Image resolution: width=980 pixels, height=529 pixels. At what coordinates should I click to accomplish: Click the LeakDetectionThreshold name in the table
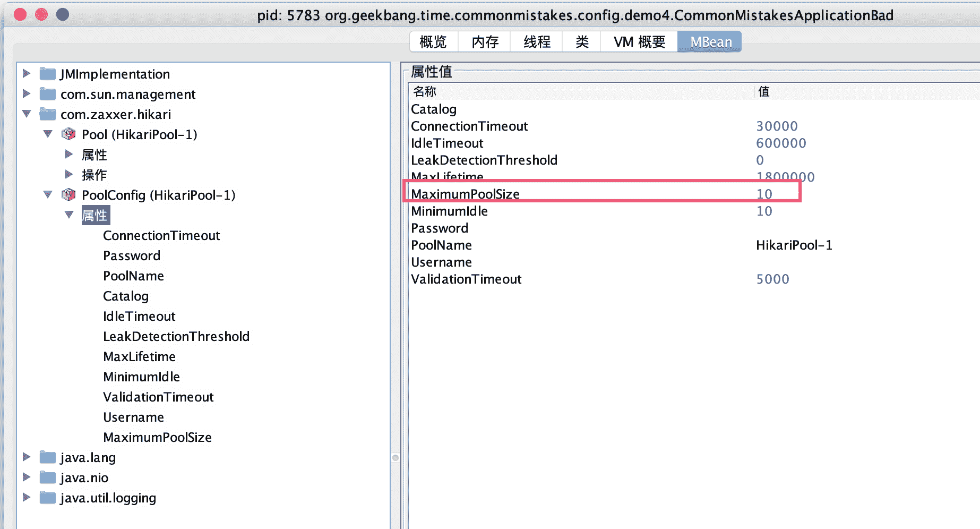484,160
